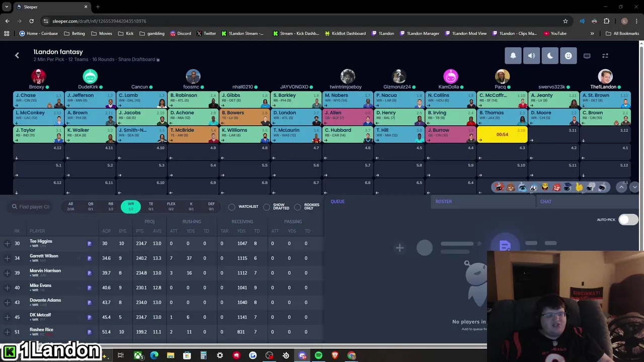This screenshot has width=644, height=362.
Task: Add Rashee Rice to queue with plus
Action: pyautogui.click(x=7, y=332)
